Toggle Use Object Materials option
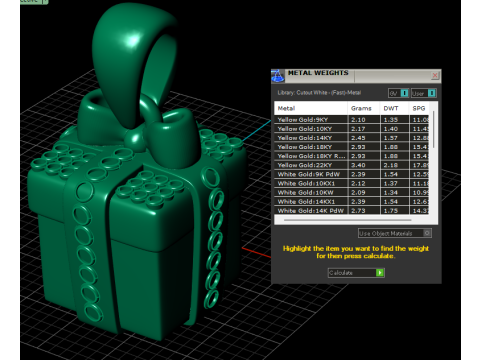The width and height of the screenshot is (480, 360). pos(395,233)
